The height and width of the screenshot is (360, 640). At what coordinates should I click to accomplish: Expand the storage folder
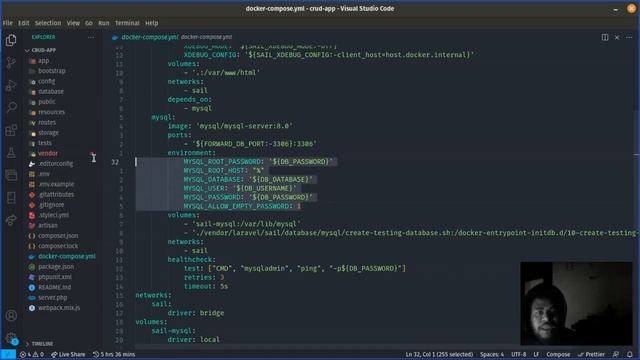point(48,133)
